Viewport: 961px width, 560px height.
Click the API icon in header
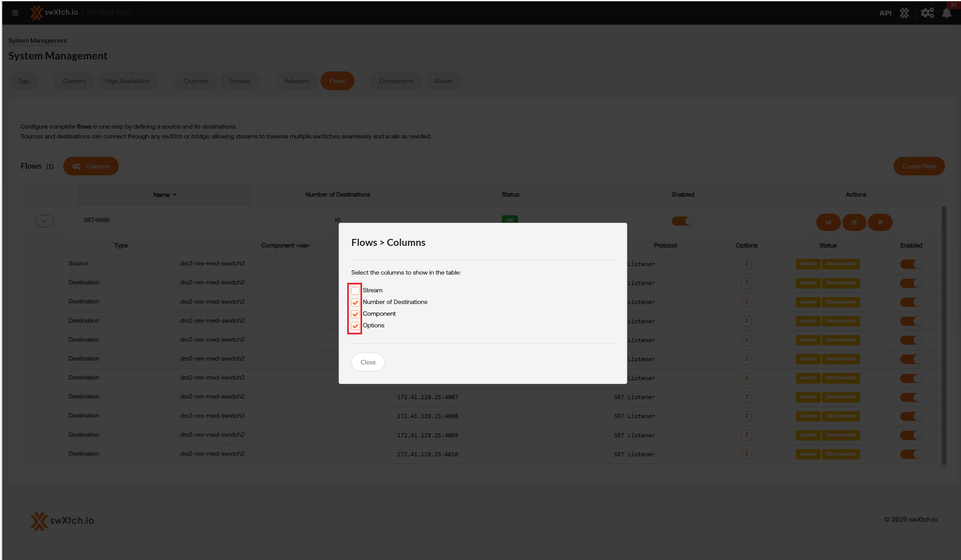coord(885,13)
